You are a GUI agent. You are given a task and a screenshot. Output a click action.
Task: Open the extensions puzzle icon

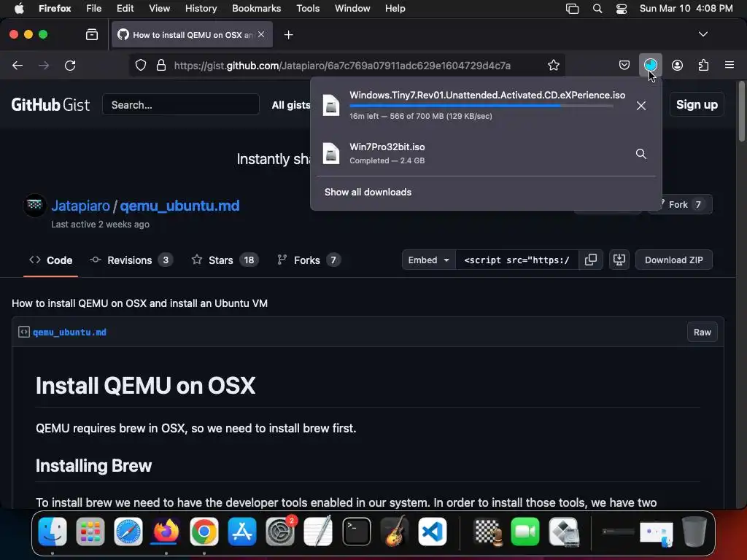click(703, 65)
